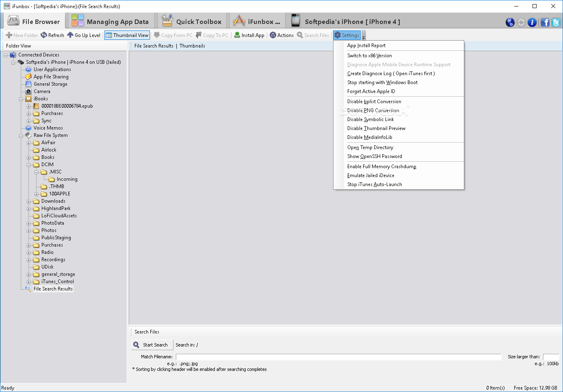Collapse the .MISC folder
Screen dimensions: 563x392
[37, 172]
